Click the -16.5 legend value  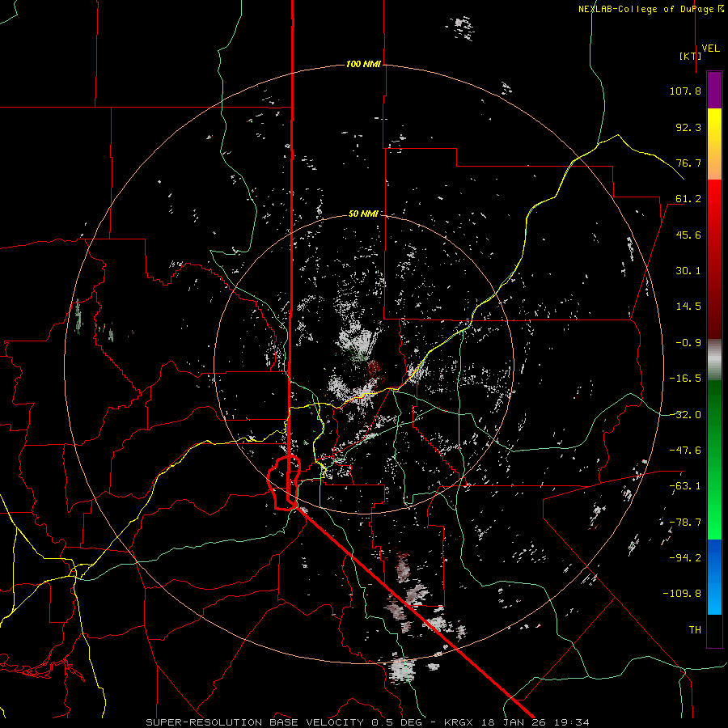[685, 379]
